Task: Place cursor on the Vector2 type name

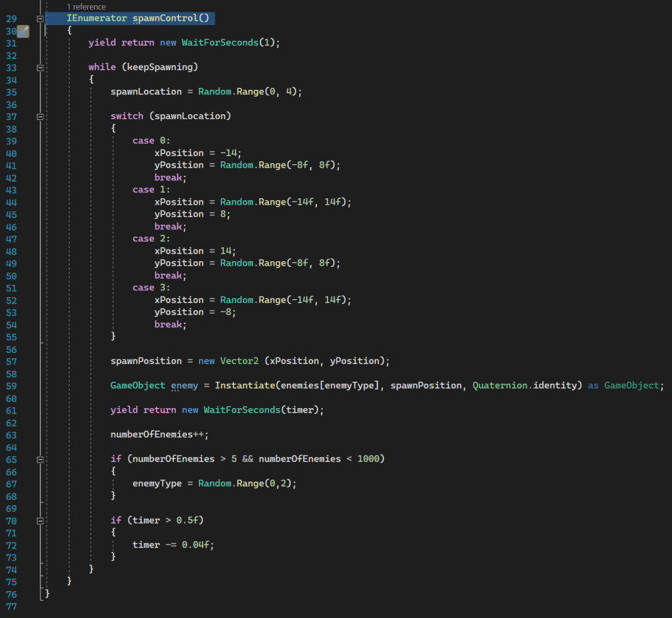Action: [x=240, y=361]
